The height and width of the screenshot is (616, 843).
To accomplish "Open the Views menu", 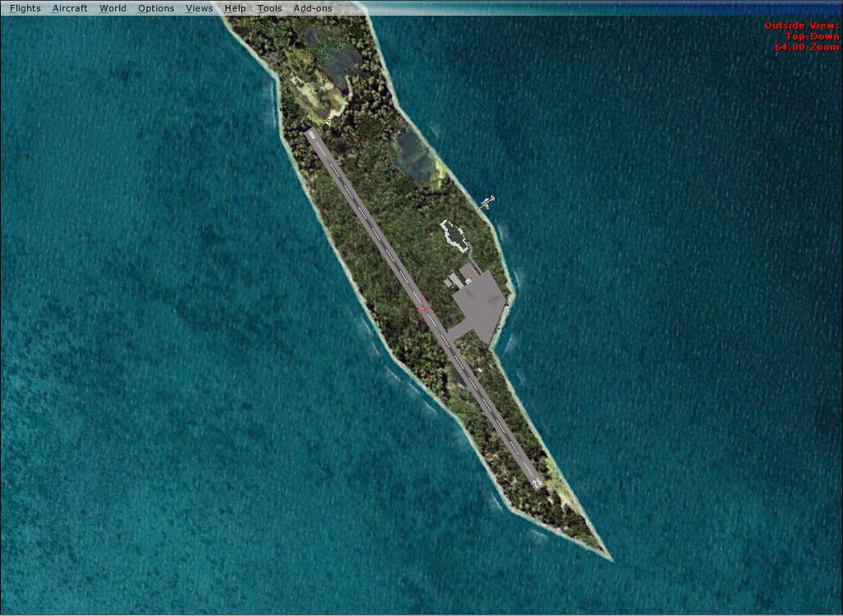I will tap(199, 8).
